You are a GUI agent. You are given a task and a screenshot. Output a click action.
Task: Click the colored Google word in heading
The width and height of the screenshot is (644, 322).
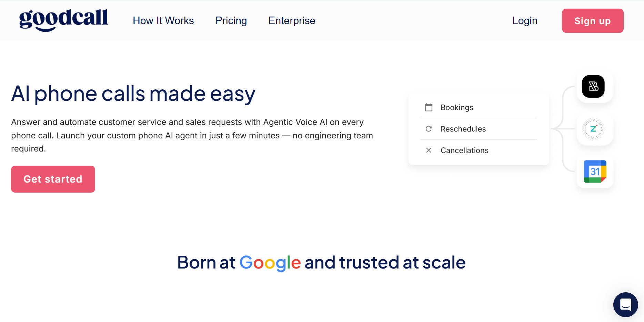[x=270, y=263]
